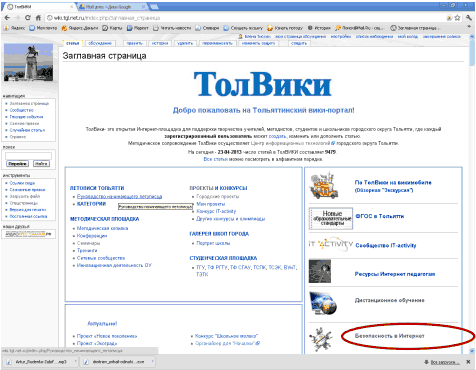Reload the page with the refresh icon
476x370 pixels.
[x=28, y=18]
